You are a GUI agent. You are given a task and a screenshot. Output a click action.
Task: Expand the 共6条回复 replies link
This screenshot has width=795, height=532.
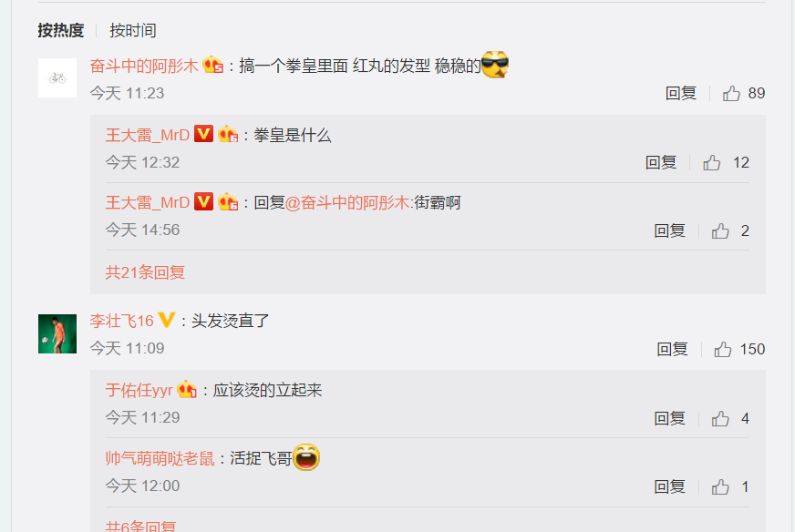tap(140, 526)
